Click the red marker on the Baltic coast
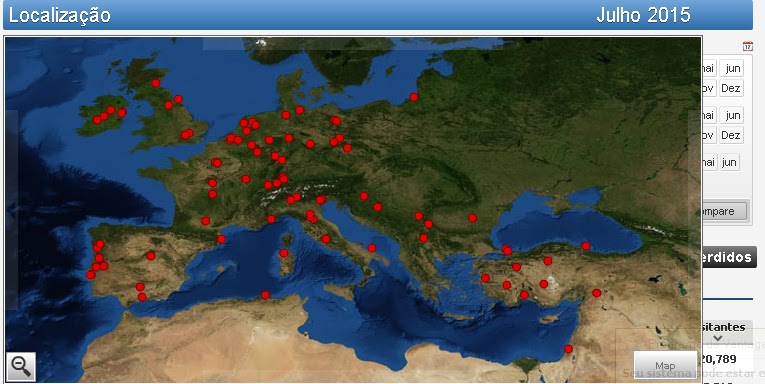Image resolution: width=765 pixels, height=384 pixels. [x=414, y=97]
